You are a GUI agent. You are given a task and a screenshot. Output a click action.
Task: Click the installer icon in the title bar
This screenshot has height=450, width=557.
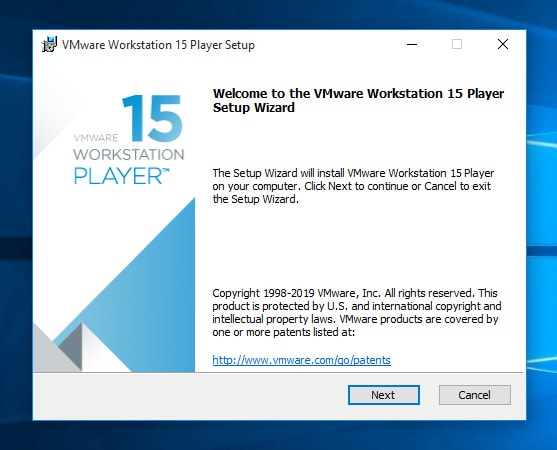click(x=49, y=44)
